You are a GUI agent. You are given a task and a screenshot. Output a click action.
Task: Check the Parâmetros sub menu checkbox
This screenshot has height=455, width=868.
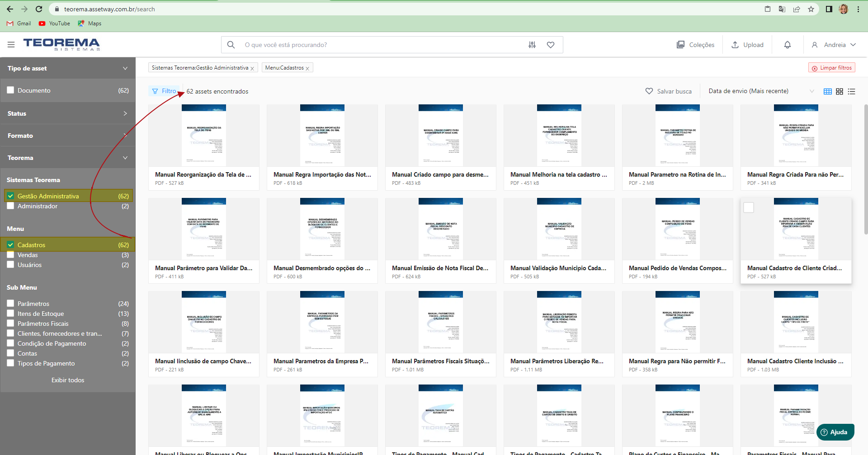(10, 303)
